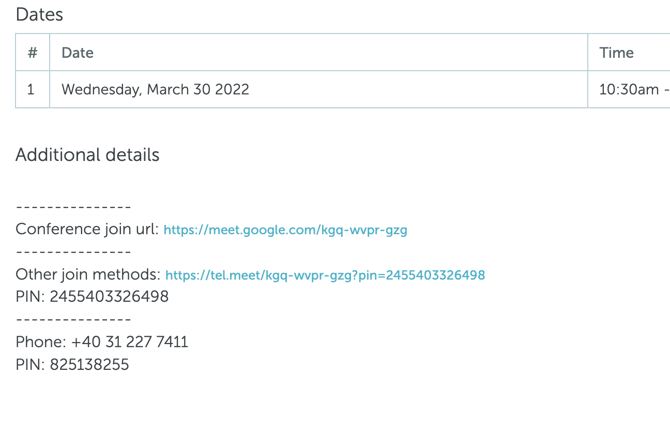670x423 pixels.
Task: Select the Wednesday, March 30 2022 cell
Action: [155, 90]
